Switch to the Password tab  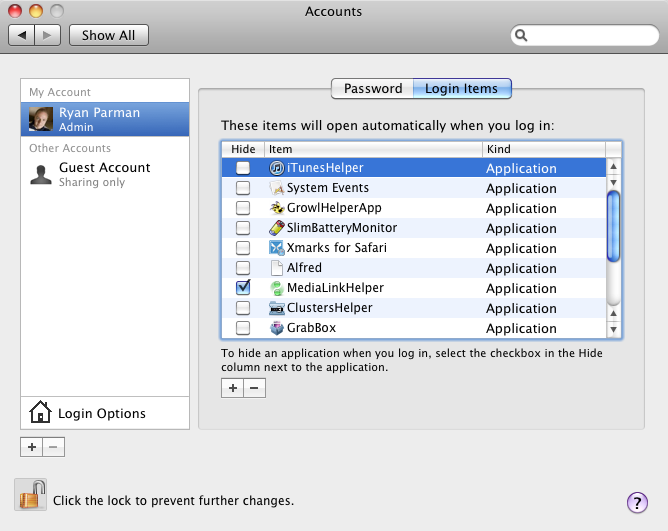(372, 89)
